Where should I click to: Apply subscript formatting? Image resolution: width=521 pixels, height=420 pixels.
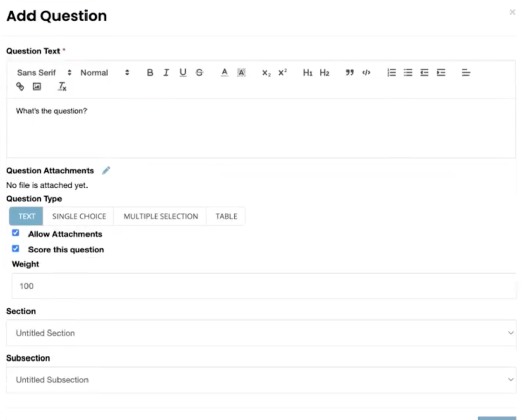tap(265, 72)
